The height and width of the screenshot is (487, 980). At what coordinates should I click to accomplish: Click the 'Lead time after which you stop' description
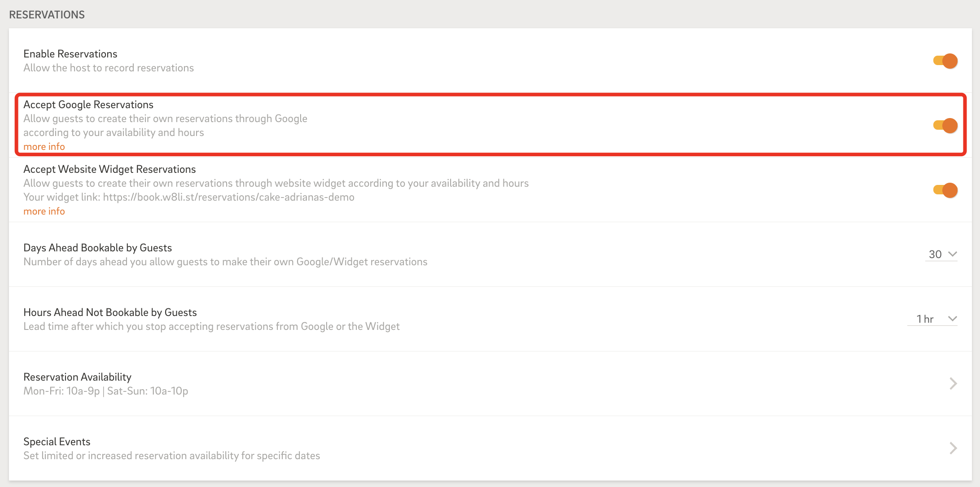tap(211, 326)
